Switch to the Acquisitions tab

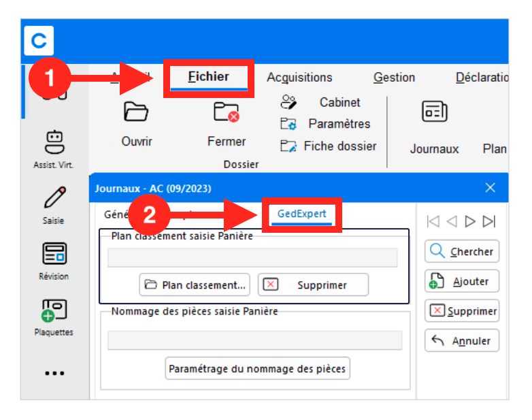(x=299, y=78)
